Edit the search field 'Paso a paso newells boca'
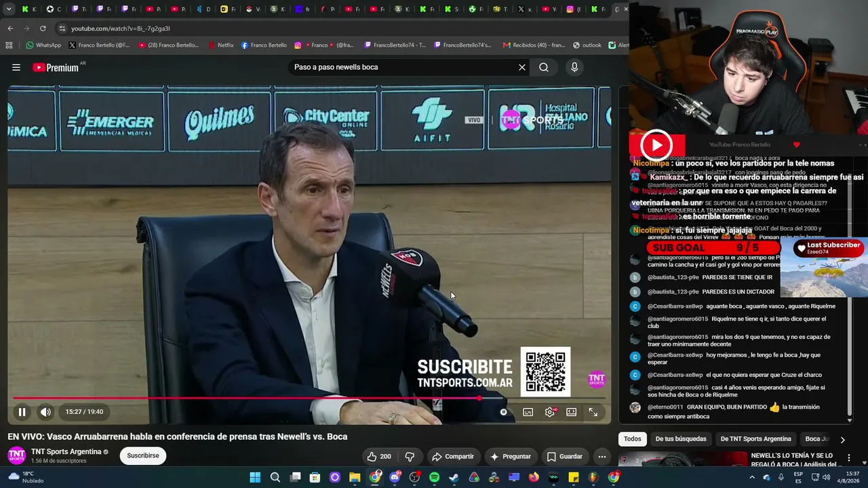868x488 pixels. [x=403, y=67]
